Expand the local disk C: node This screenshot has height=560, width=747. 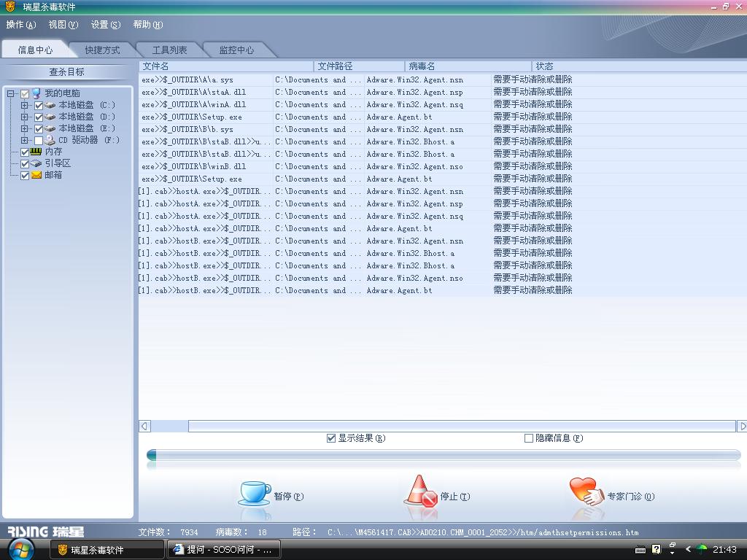point(24,105)
